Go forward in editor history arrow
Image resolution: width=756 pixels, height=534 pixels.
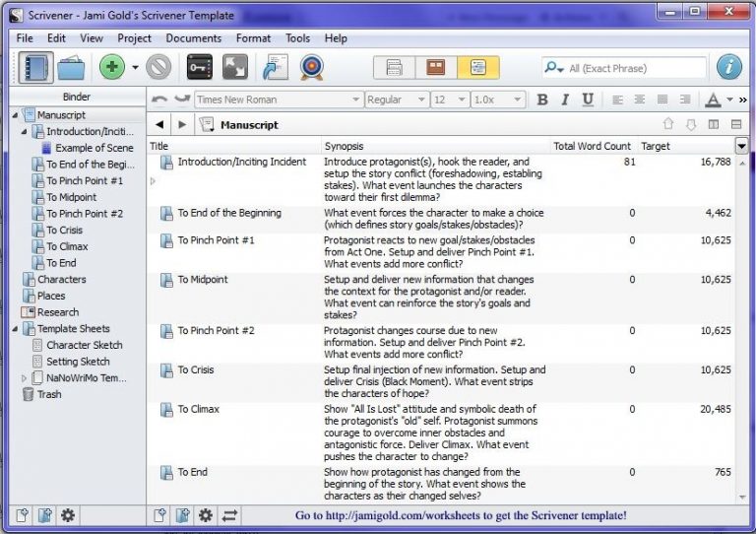pyautogui.click(x=182, y=124)
